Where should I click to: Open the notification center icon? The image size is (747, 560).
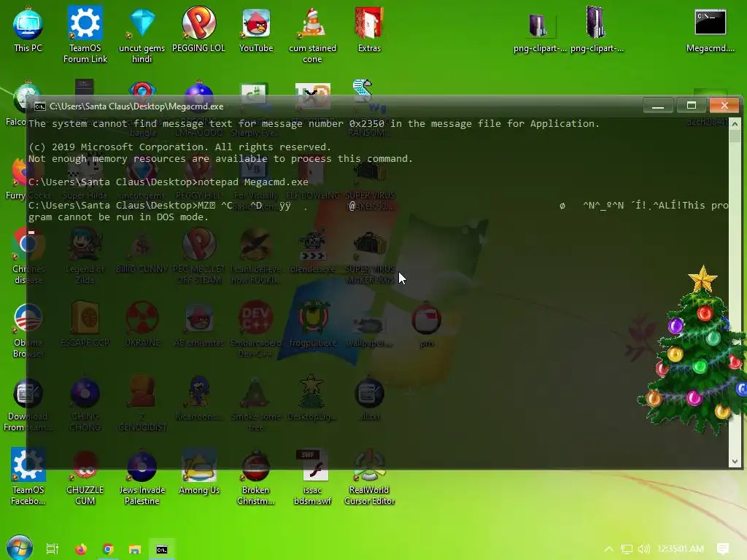pos(723,549)
